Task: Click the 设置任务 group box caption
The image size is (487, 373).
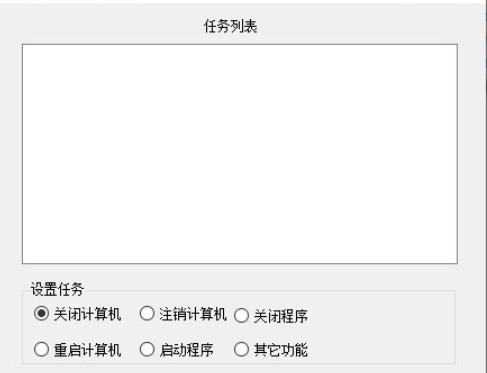Action: 57,289
